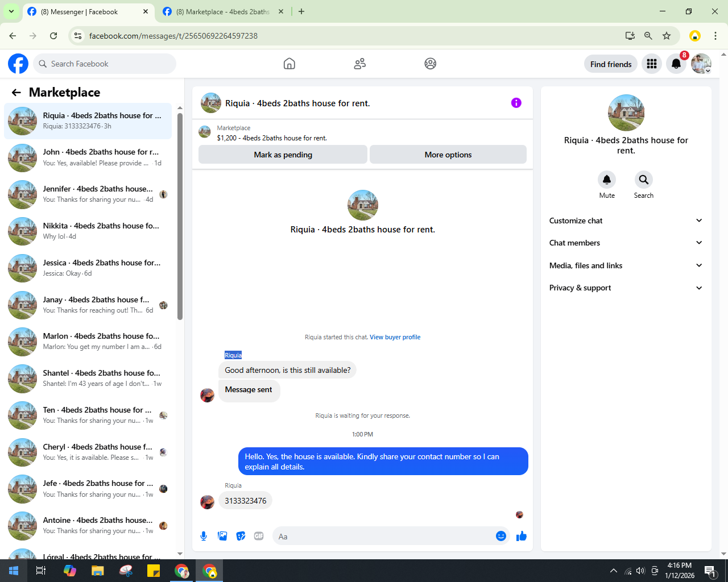Open a new Chrome tab
Image resolution: width=728 pixels, height=582 pixels.
coord(301,11)
